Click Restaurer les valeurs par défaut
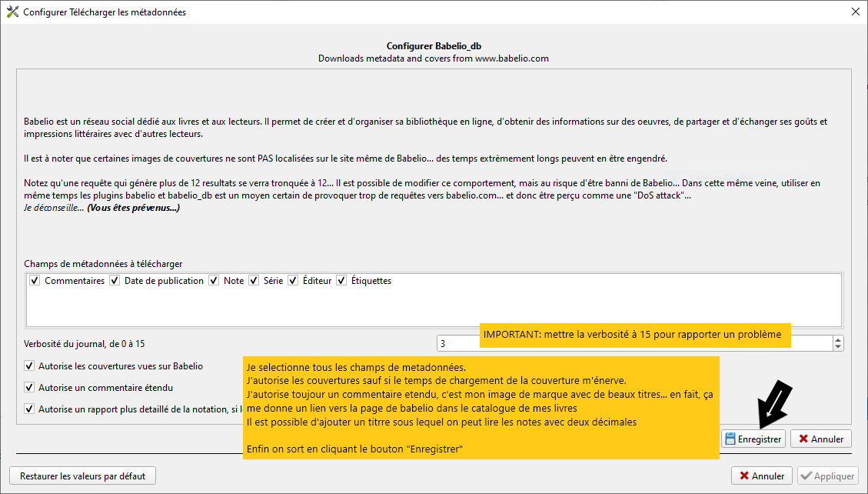Screen dimensions: 868x494 click(82, 476)
